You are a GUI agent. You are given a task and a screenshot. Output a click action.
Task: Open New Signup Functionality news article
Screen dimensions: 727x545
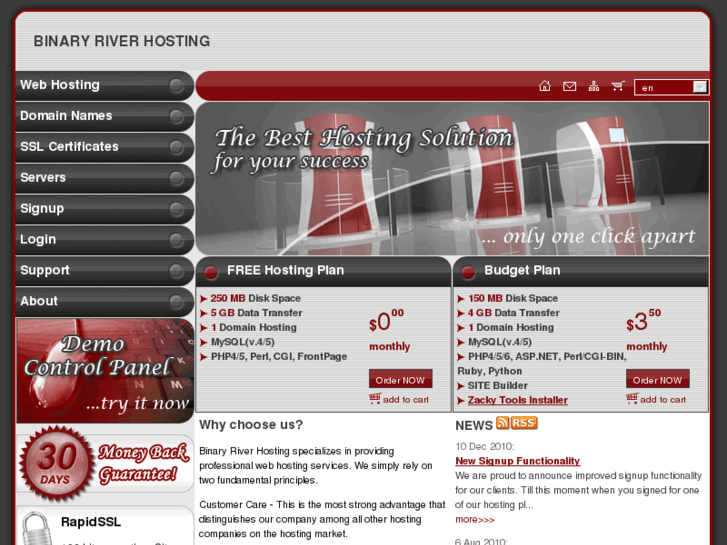coord(517,461)
